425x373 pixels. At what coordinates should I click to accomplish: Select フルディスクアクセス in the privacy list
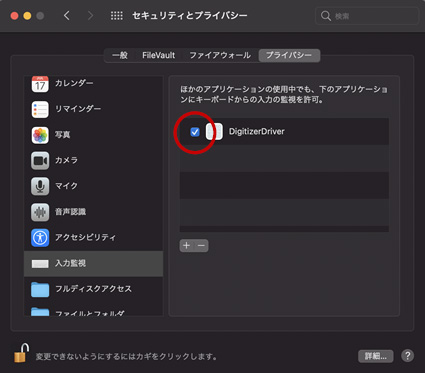(94, 289)
